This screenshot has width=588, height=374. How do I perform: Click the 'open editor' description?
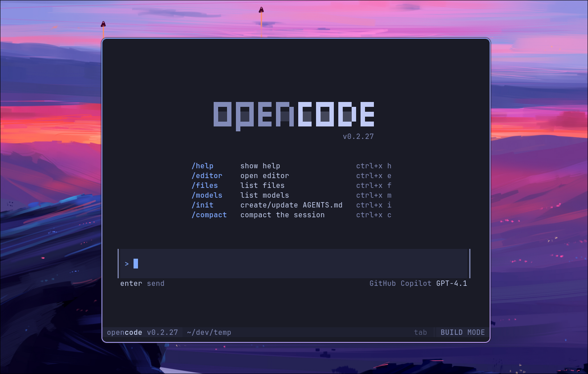(x=265, y=176)
